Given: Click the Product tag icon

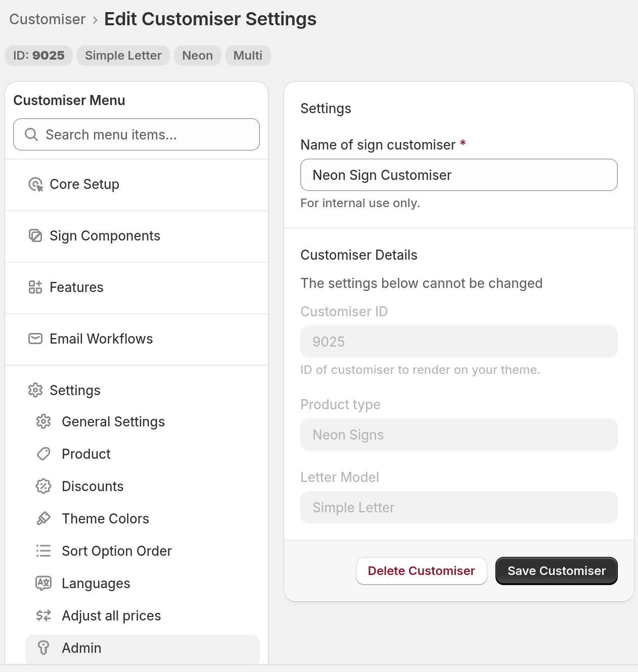Looking at the screenshot, I should point(43,454).
